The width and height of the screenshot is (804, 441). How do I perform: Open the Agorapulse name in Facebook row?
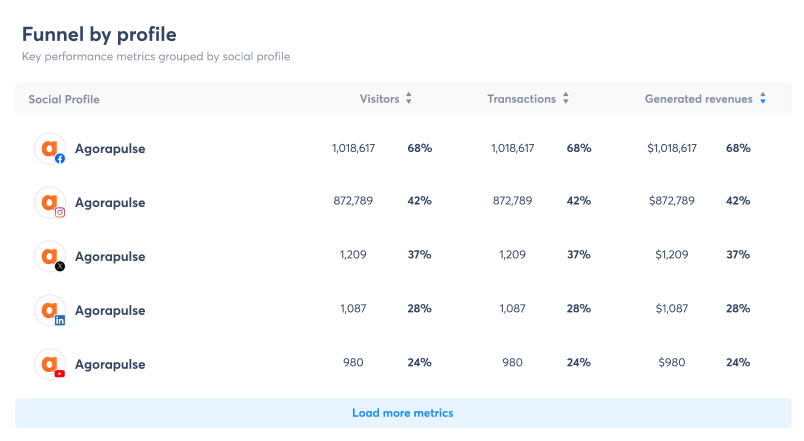[110, 149]
